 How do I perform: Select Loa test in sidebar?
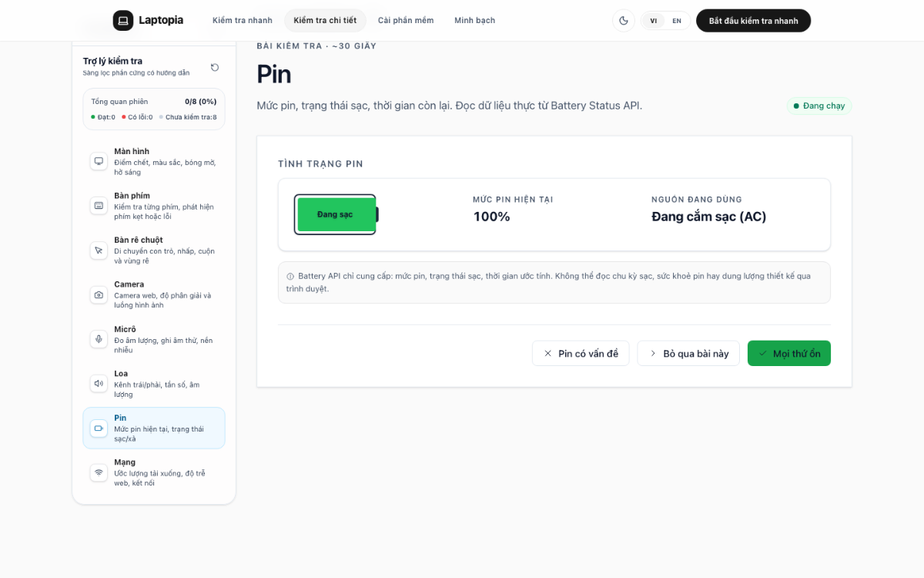[x=154, y=383]
